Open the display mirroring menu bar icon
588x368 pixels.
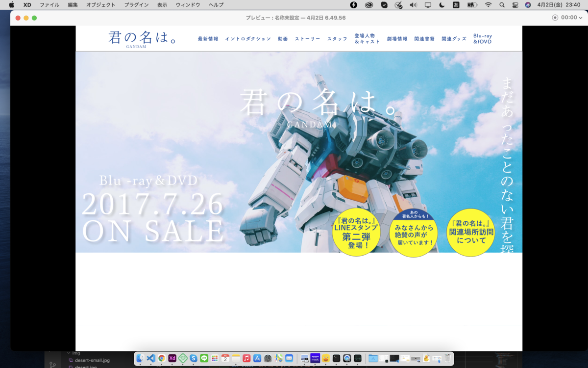click(428, 4)
